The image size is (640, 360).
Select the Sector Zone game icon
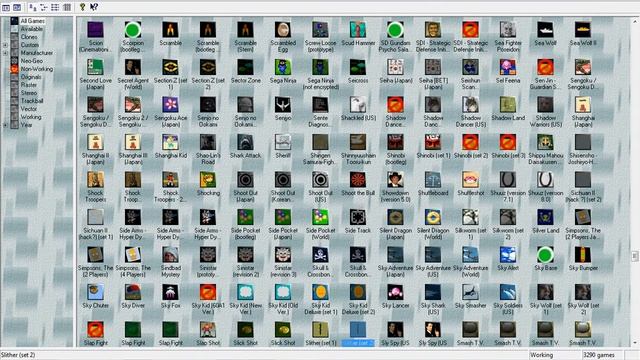point(245,67)
